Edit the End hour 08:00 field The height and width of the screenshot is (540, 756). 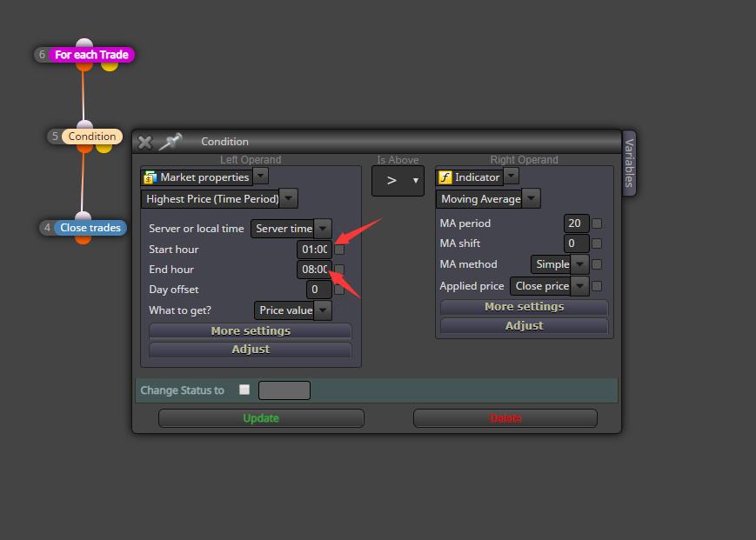[314, 270]
